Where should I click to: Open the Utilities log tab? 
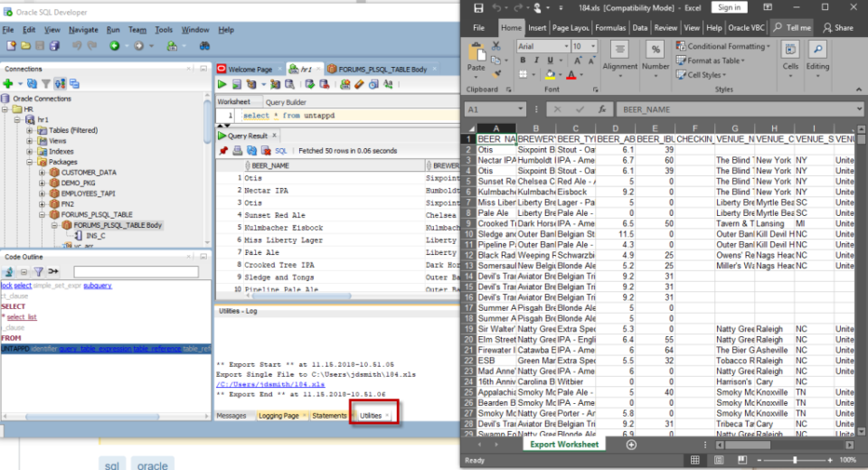[x=371, y=416]
